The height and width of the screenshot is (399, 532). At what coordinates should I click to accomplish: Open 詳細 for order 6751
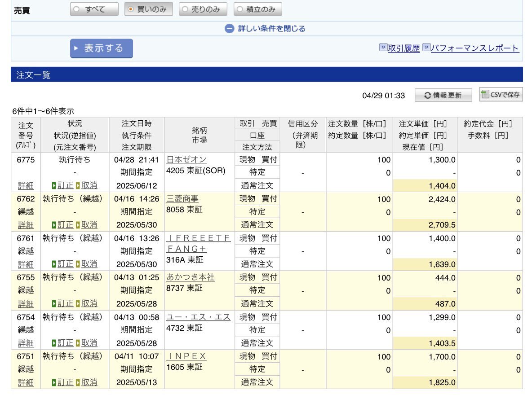click(26, 382)
